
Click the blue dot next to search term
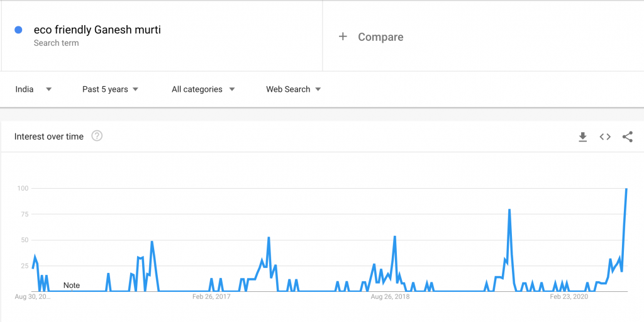pos(18,30)
